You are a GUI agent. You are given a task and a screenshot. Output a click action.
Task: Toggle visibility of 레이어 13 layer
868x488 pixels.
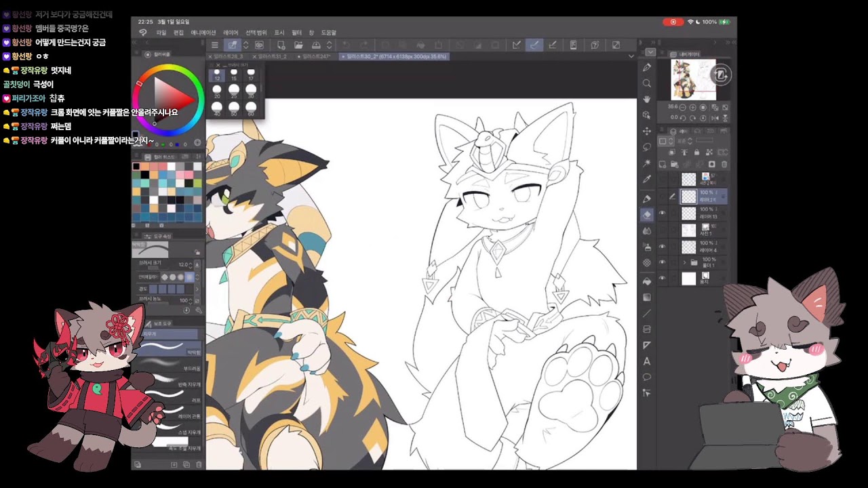[x=663, y=213]
